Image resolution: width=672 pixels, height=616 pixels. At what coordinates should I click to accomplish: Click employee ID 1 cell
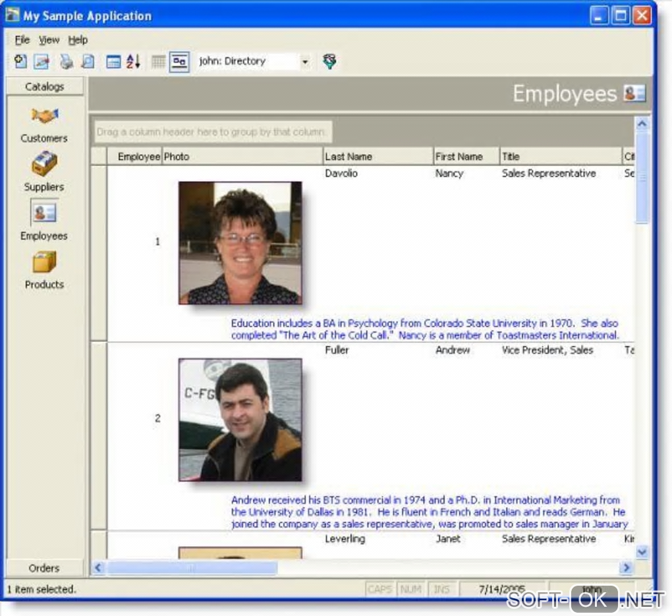coord(157,242)
